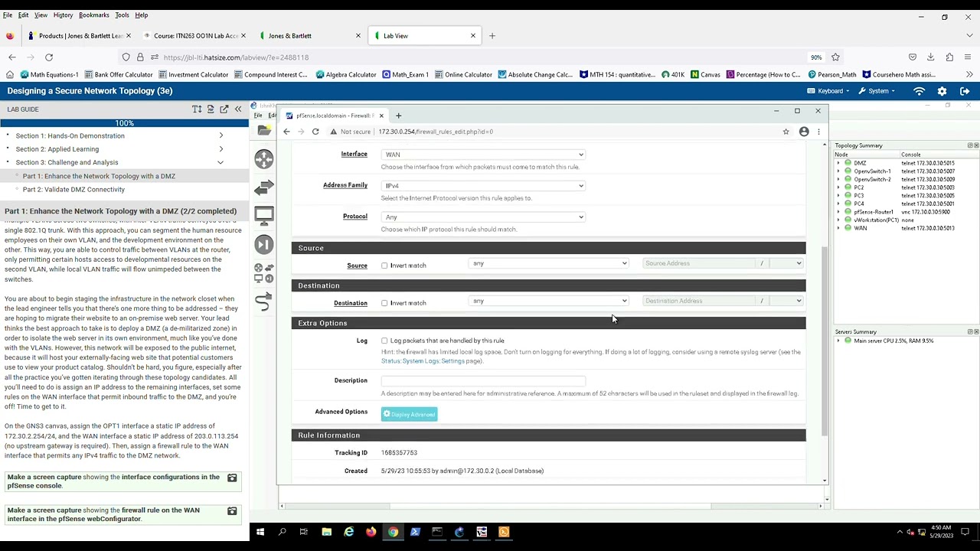
Task: Click lab guide text size icon
Action: pyautogui.click(x=197, y=109)
